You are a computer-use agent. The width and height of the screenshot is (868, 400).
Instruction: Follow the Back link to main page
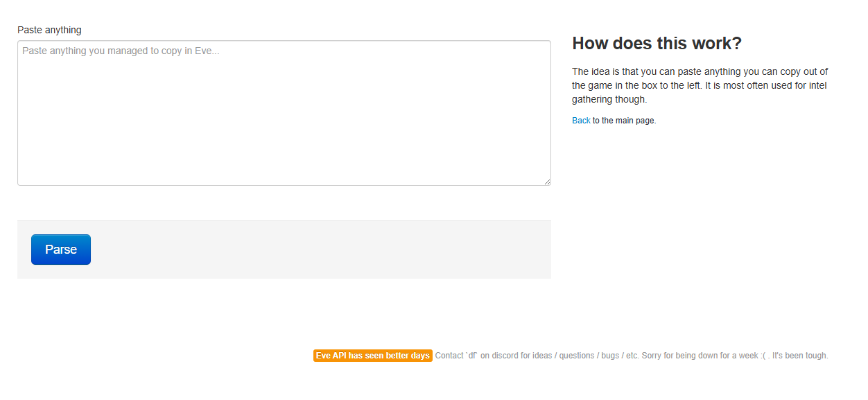pyautogui.click(x=581, y=121)
